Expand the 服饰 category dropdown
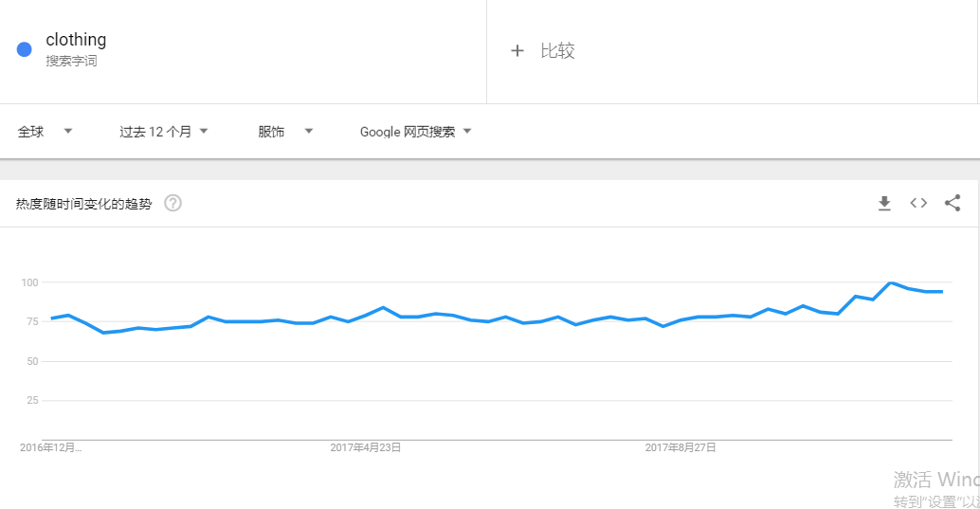This screenshot has width=980, height=509. (x=284, y=132)
